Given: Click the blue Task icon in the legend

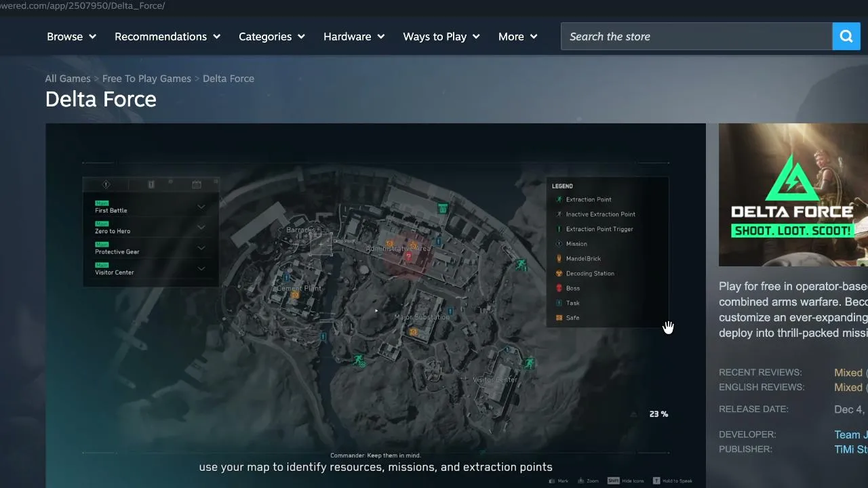Looking at the screenshot, I should tap(559, 303).
